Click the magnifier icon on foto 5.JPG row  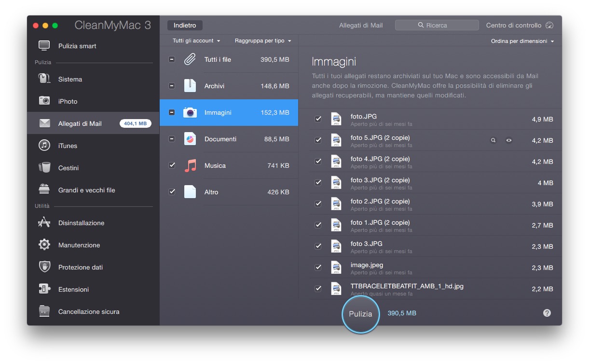pos(493,140)
